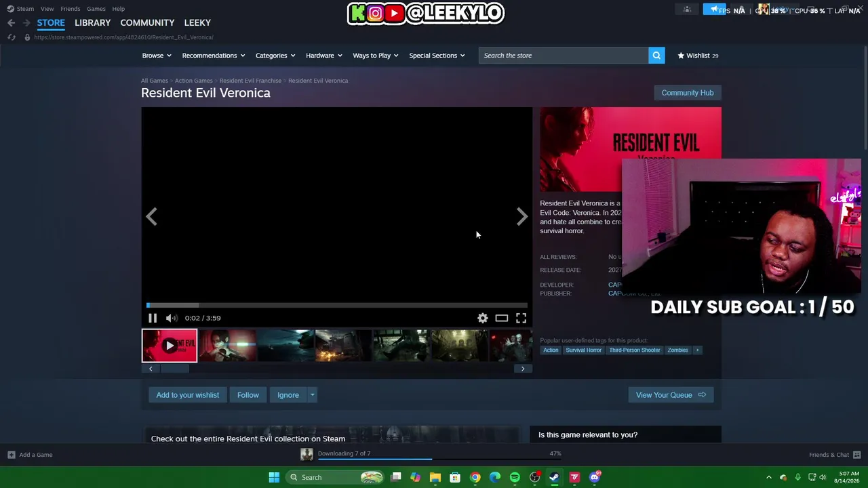Open Discord from taskbar
The image size is (868, 488).
[x=595, y=477]
